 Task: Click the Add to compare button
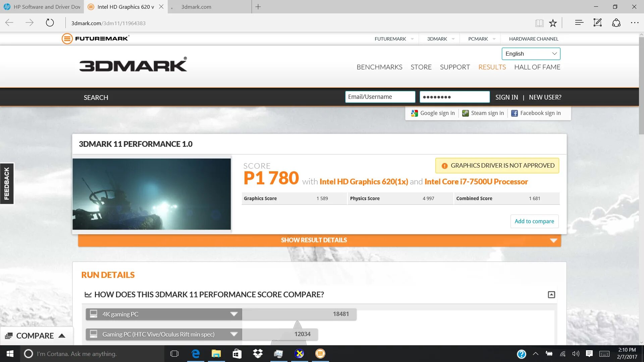click(x=534, y=221)
